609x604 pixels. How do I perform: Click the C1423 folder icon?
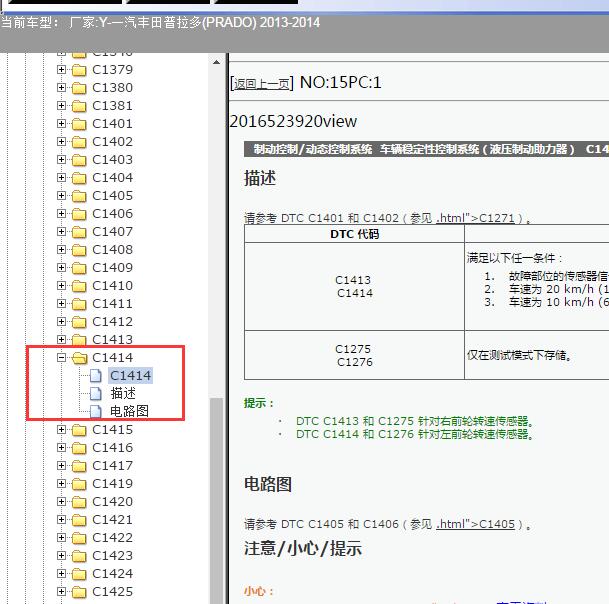pyautogui.click(x=79, y=555)
